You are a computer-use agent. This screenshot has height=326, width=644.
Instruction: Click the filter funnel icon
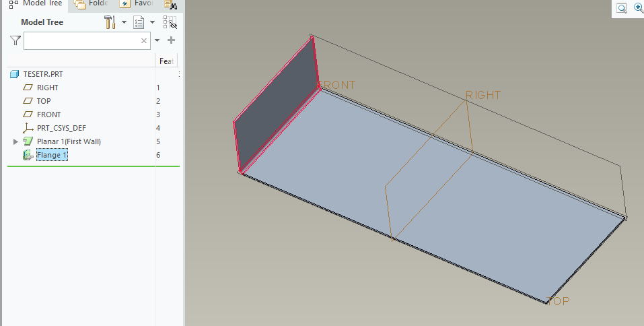coord(15,40)
